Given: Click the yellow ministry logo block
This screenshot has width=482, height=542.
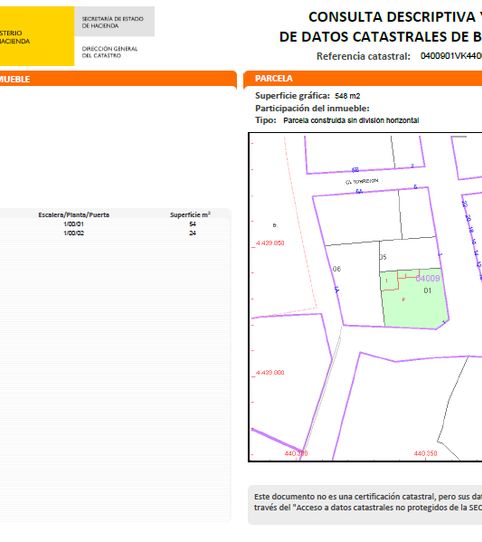Looking at the screenshot, I should coord(37,36).
